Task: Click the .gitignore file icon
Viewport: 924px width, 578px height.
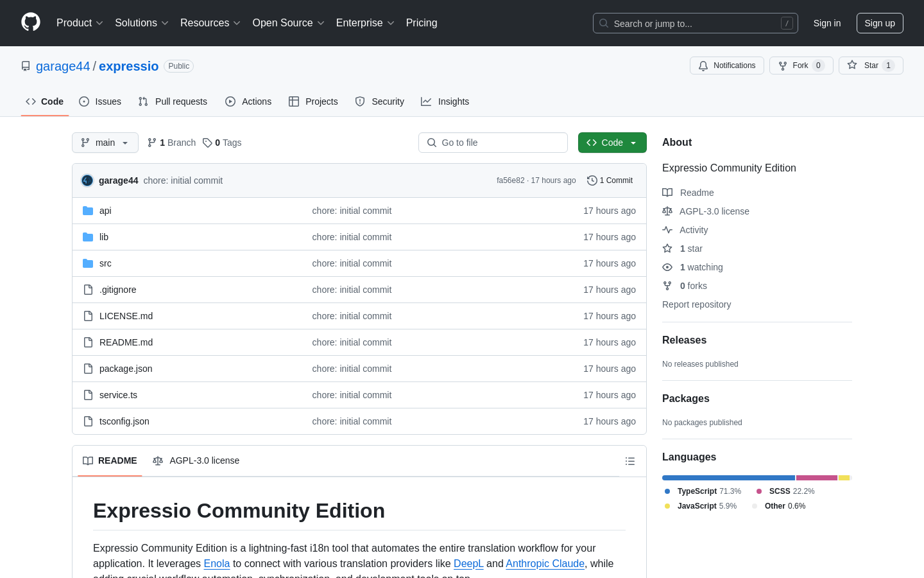Action: 88,290
